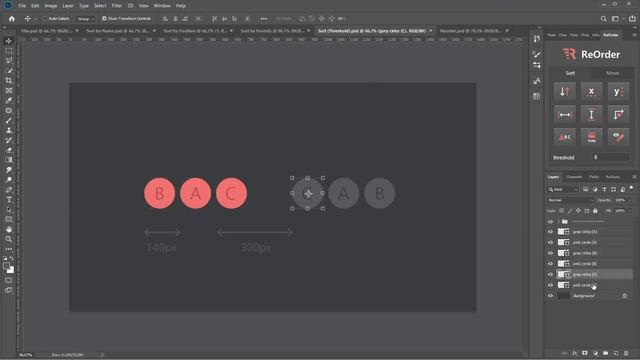Open the Layer menu
640x360 pixels.
click(x=68, y=6)
